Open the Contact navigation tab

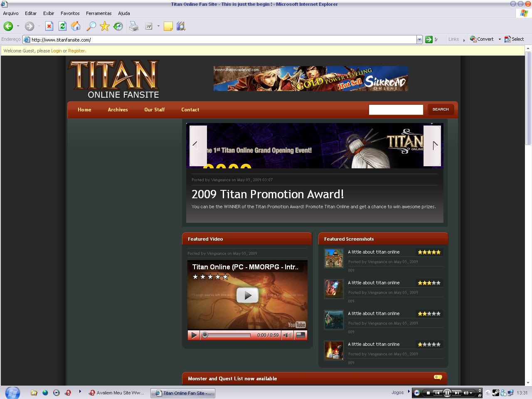(190, 110)
